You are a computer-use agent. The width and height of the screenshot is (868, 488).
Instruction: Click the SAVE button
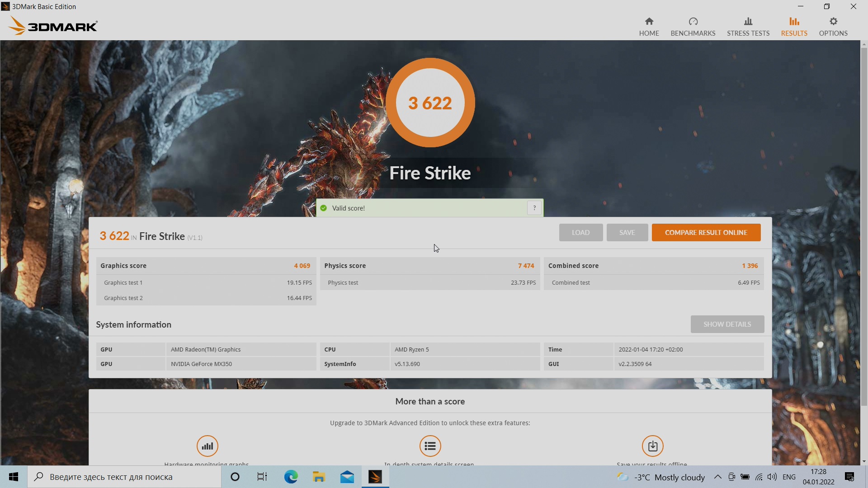[x=627, y=232]
